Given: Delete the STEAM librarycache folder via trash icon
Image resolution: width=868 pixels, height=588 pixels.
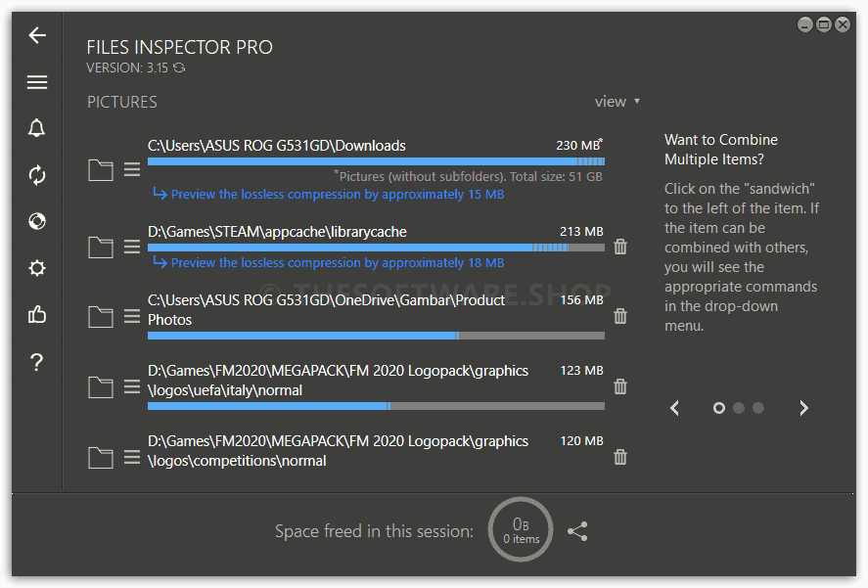Looking at the screenshot, I should pyautogui.click(x=620, y=247).
